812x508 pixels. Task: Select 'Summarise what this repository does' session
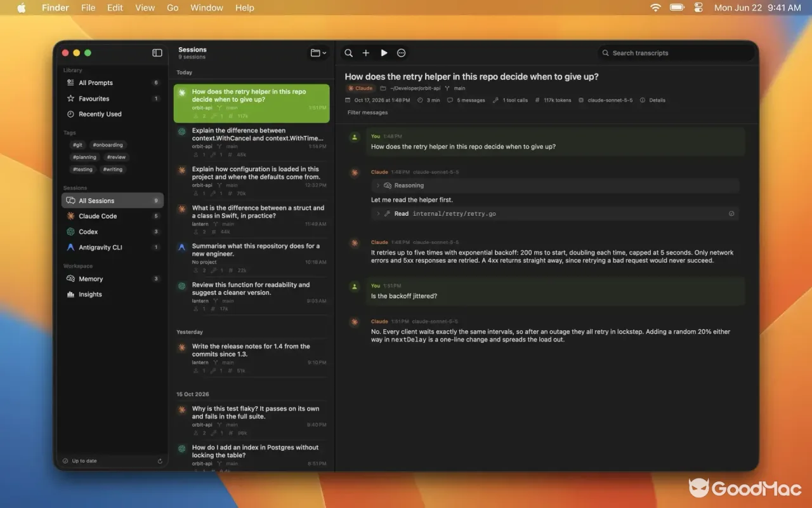click(252, 258)
